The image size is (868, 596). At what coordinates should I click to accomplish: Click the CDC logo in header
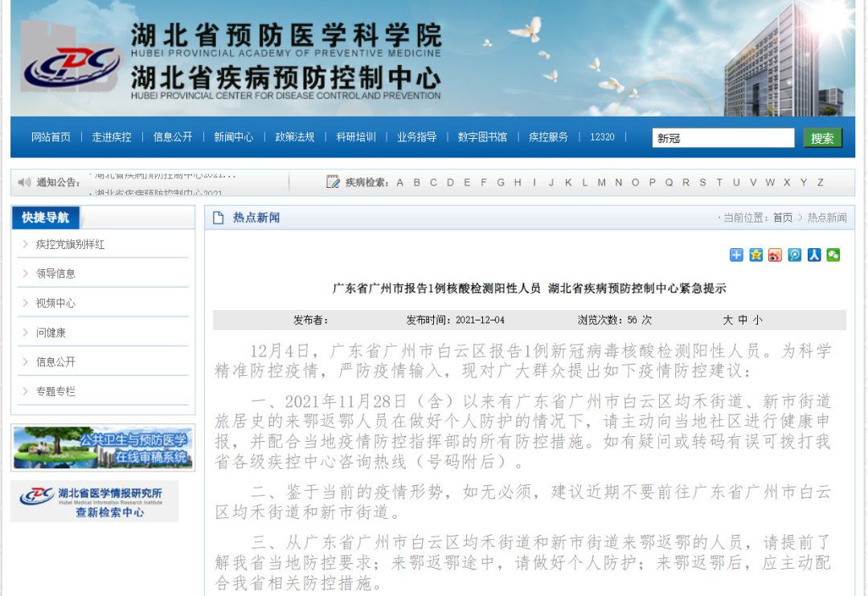tap(71, 67)
